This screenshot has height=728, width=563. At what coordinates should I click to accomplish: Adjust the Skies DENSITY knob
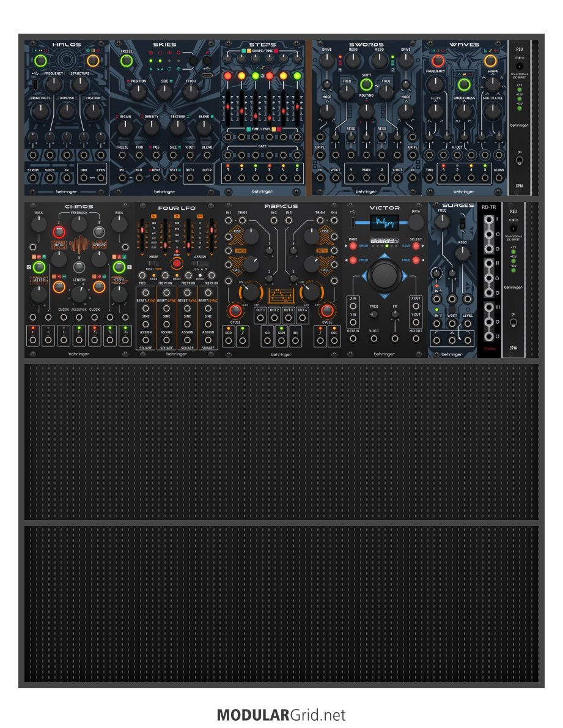coord(151,127)
